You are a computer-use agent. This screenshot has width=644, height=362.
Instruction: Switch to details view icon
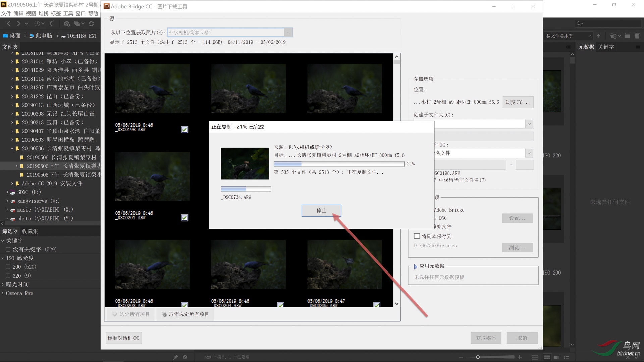[x=556, y=357]
